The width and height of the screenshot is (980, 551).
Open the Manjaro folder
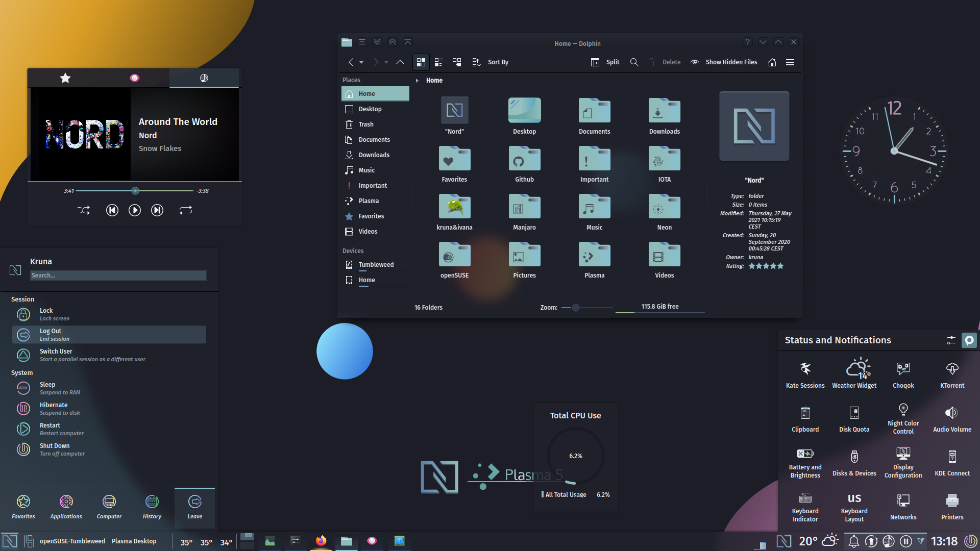tap(524, 212)
